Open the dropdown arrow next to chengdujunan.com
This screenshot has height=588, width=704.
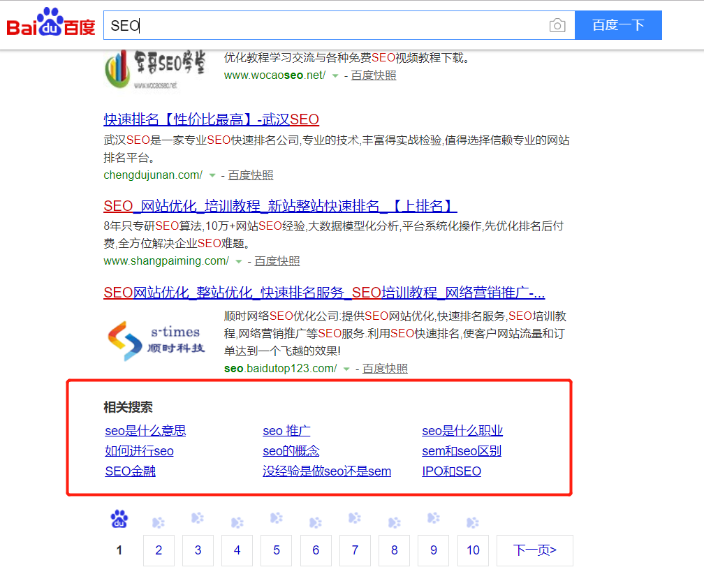[212, 175]
